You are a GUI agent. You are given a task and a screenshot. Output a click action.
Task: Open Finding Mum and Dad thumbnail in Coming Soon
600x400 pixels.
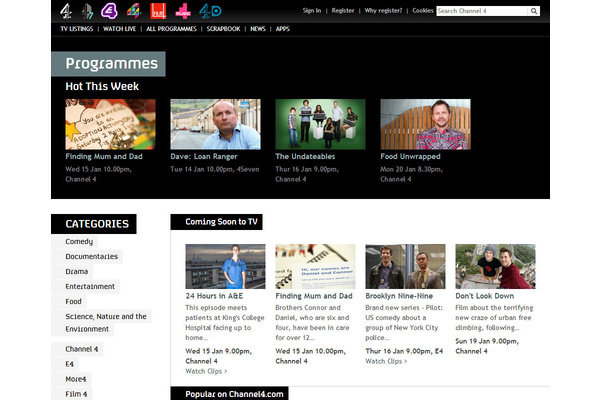[x=315, y=266]
